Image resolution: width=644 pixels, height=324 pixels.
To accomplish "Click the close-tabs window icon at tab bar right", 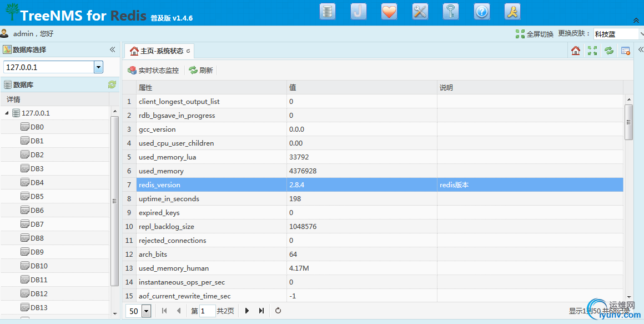I will pyautogui.click(x=626, y=51).
